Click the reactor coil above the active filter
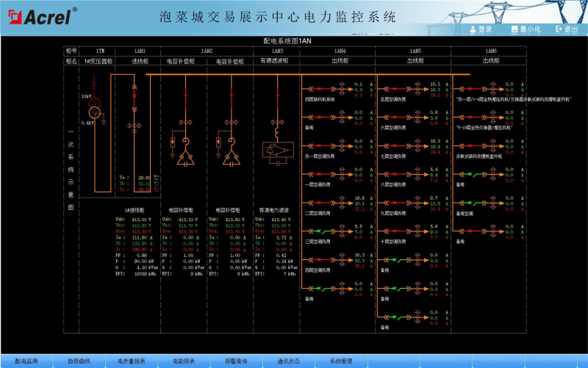 (x=277, y=133)
